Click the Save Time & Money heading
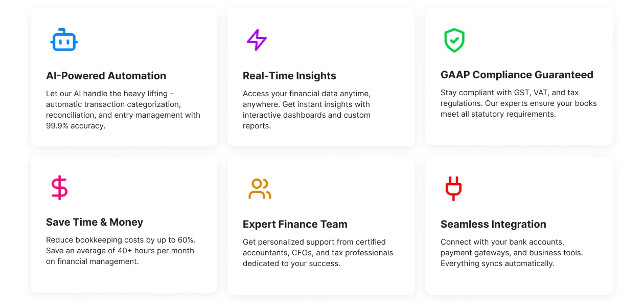The width and height of the screenshot is (644, 307). click(x=95, y=222)
